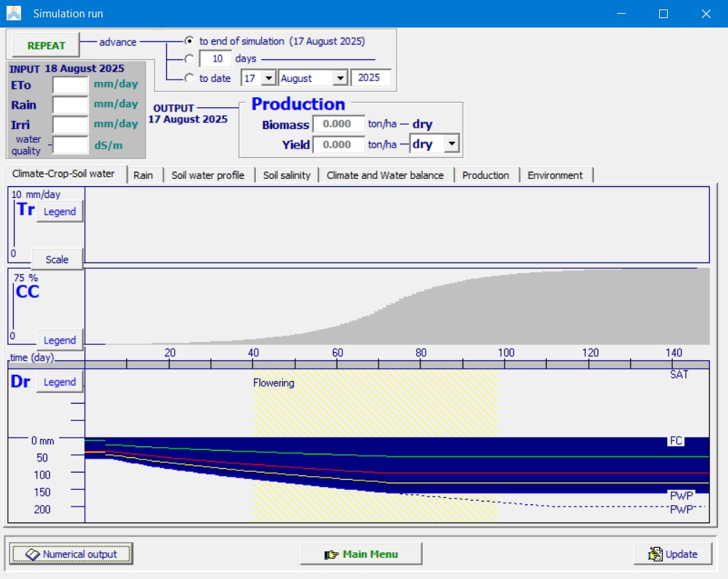Viewport: 728px width, 579px height.
Task: Expand the month dropdown showing August
Action: coord(339,78)
